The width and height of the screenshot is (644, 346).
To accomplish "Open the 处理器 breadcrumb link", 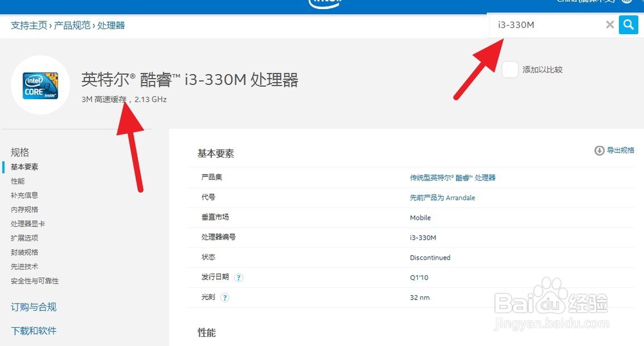I will pyautogui.click(x=111, y=26).
